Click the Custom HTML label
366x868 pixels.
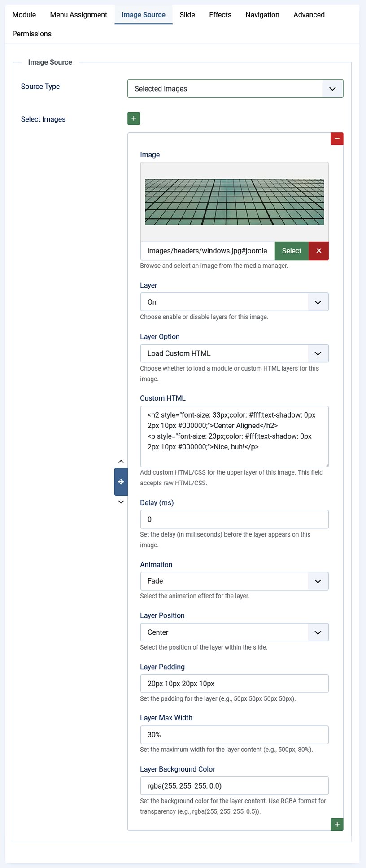[162, 398]
